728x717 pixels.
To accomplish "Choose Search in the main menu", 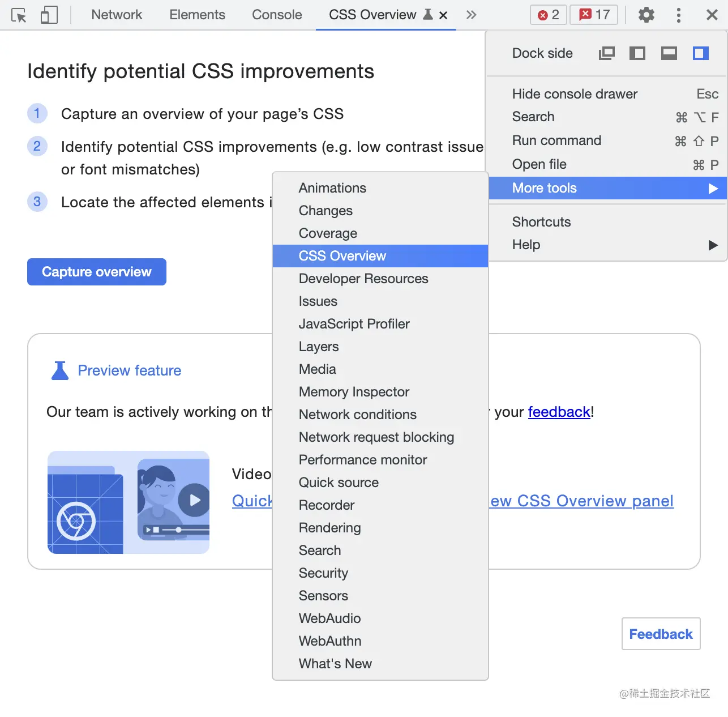I will (x=607, y=117).
